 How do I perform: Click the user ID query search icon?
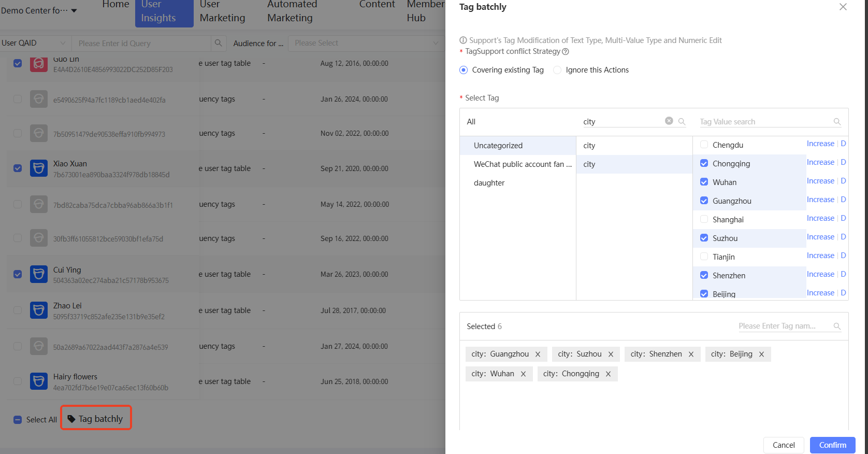coord(219,43)
